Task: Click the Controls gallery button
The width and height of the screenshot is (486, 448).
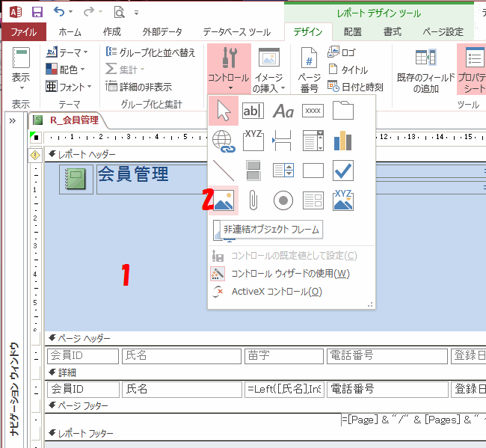Action: coord(229,69)
